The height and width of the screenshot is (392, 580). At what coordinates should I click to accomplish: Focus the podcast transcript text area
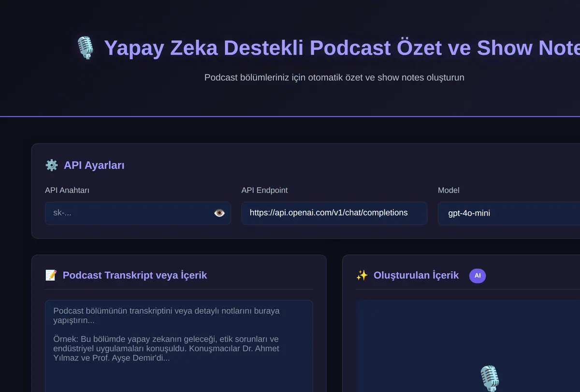click(179, 346)
